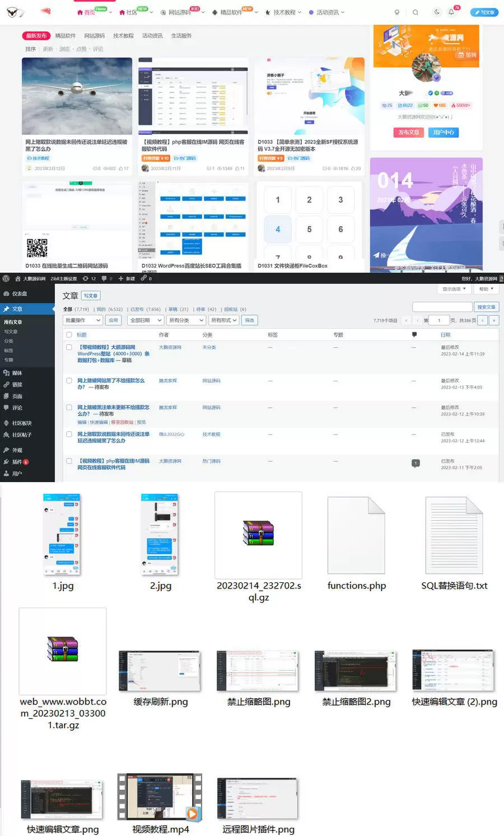Tick select-all checkbox in table header
504x836 pixels.
click(69, 335)
